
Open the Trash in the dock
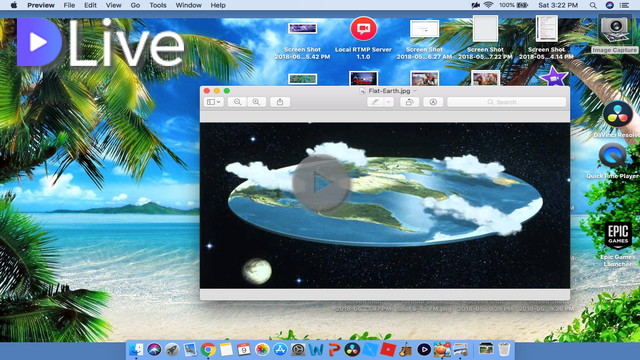504,350
